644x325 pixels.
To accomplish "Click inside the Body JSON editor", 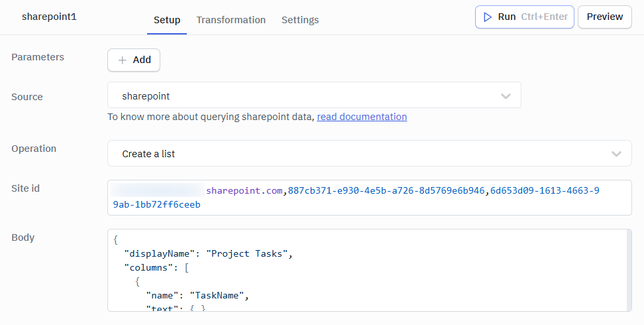I will pos(369,271).
